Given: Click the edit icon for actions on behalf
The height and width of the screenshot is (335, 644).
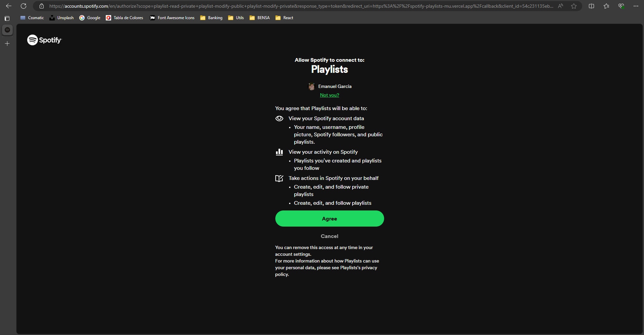Looking at the screenshot, I should [x=279, y=178].
